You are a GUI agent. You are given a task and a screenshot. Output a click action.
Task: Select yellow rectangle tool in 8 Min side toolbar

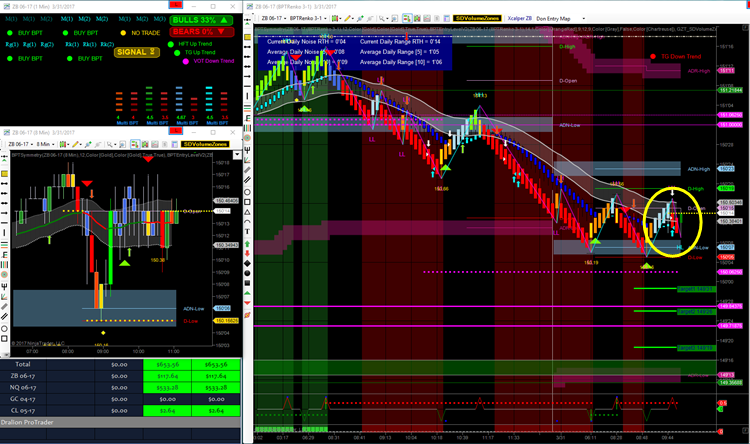pyautogui.click(x=4, y=173)
